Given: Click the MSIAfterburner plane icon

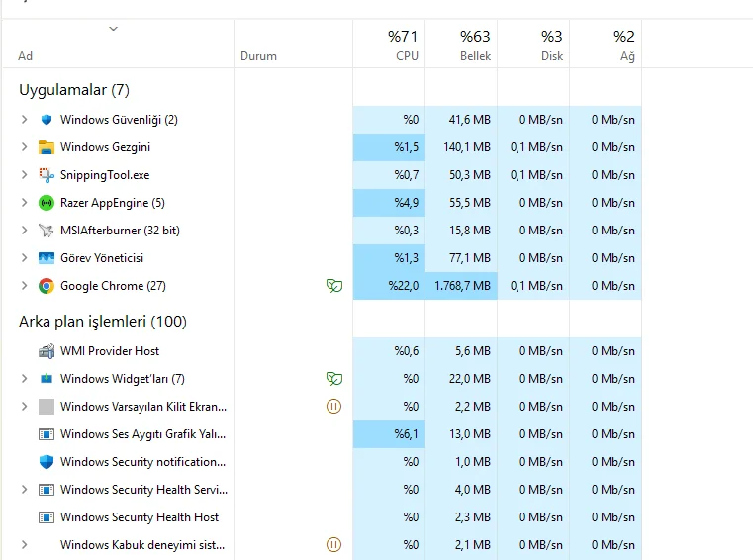Looking at the screenshot, I should (x=47, y=231).
